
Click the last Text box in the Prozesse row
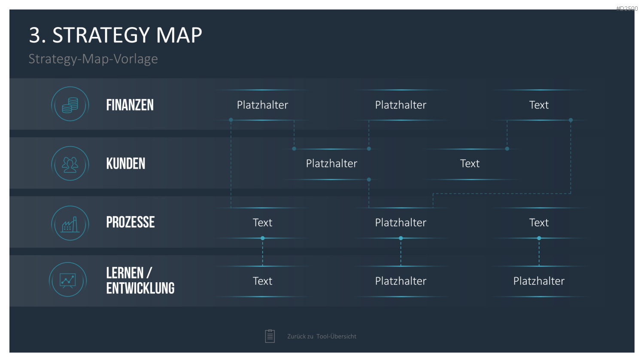click(539, 223)
